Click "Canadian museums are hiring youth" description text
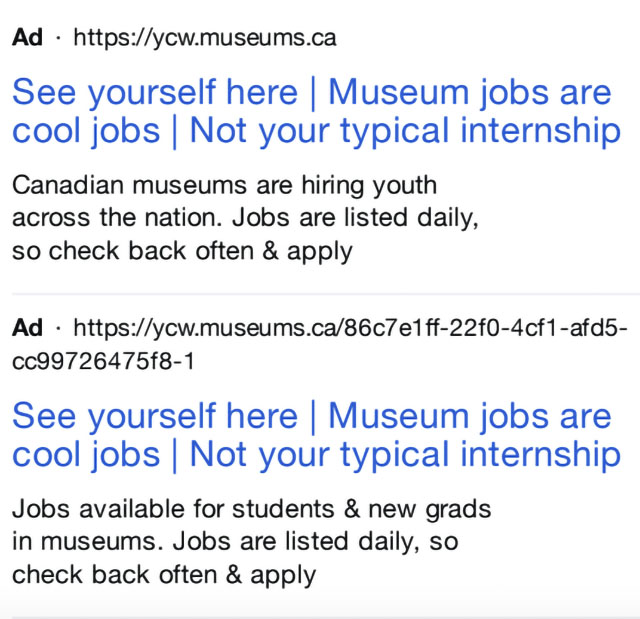The height and width of the screenshot is (619, 640). coord(225,185)
